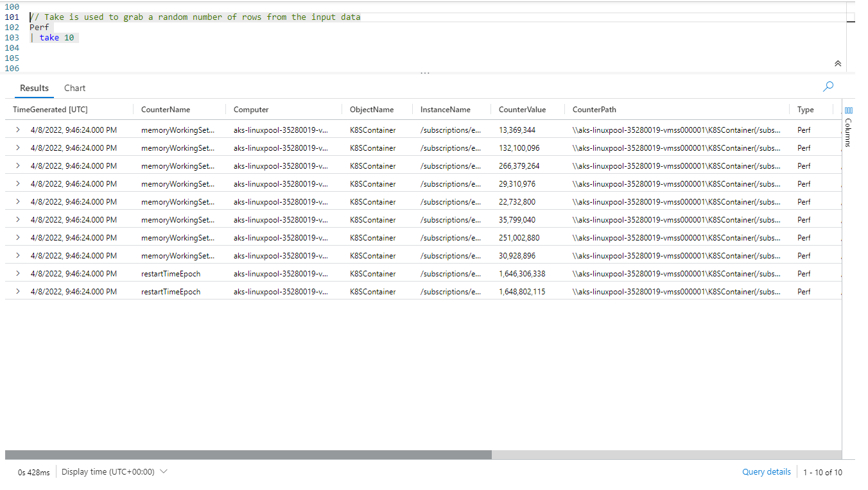868x490 pixels.
Task: Click the Computer column header
Action: [x=251, y=110]
